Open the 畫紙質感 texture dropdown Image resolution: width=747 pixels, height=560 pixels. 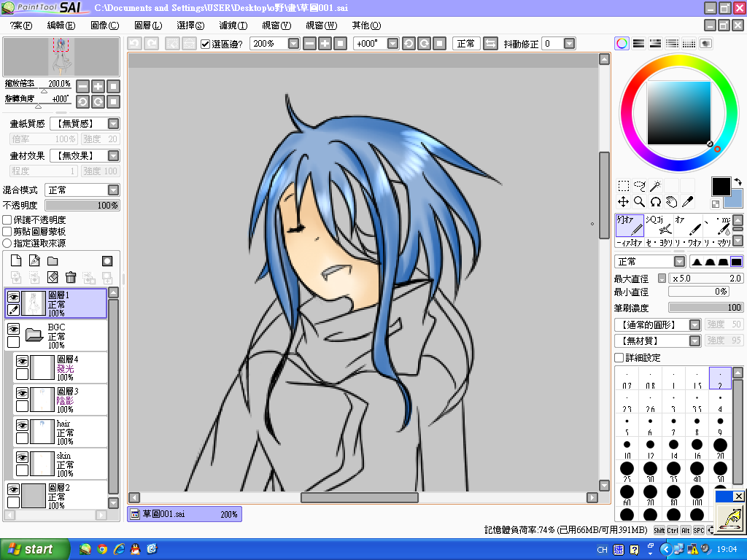pyautogui.click(x=113, y=124)
